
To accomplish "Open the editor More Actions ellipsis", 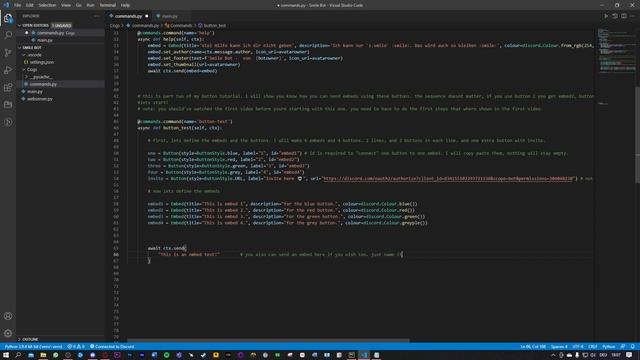I will [632, 16].
